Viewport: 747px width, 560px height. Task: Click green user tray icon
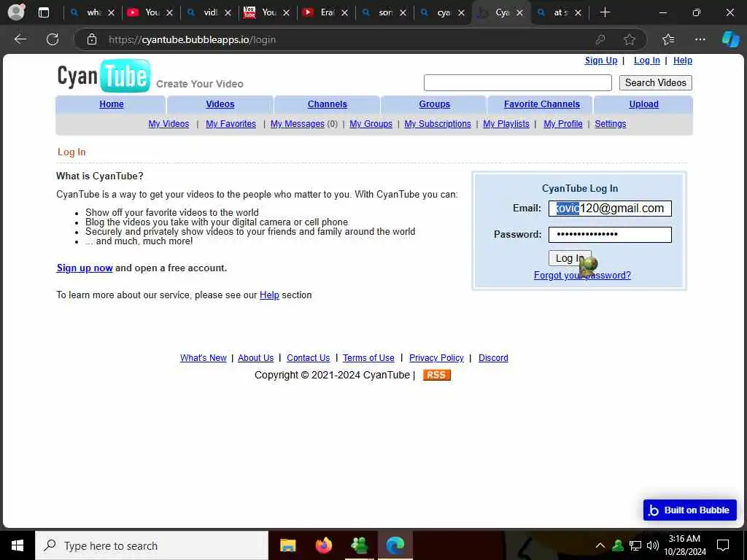(x=618, y=545)
